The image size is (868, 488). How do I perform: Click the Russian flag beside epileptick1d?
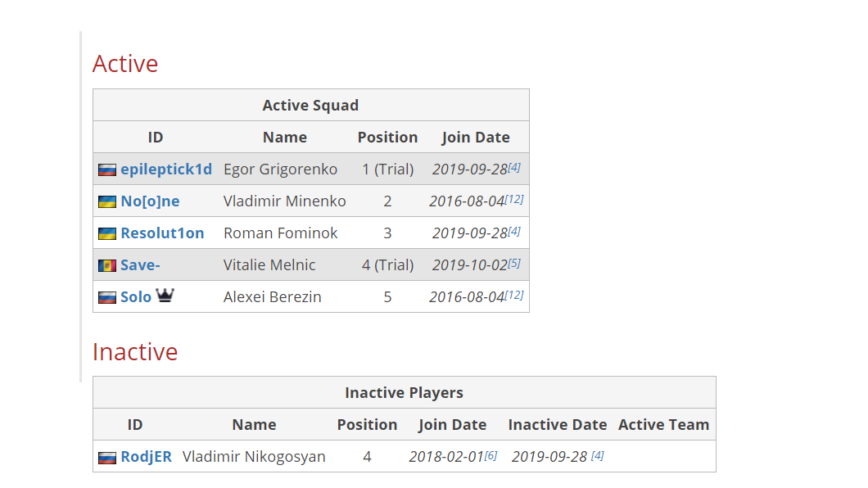coord(107,170)
